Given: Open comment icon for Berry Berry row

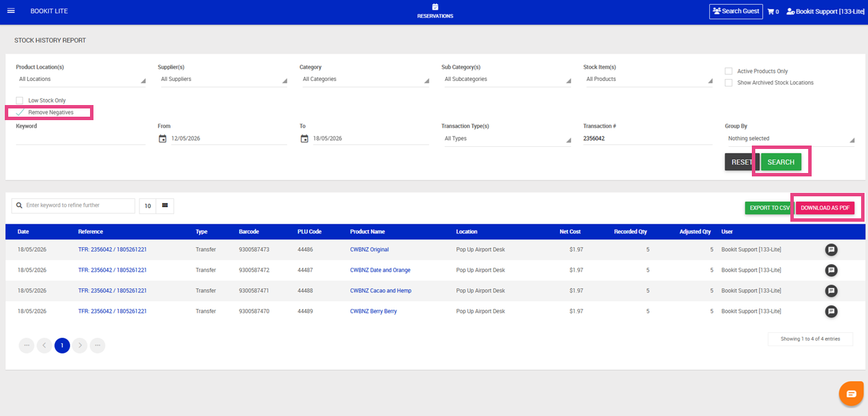Looking at the screenshot, I should (x=831, y=312).
